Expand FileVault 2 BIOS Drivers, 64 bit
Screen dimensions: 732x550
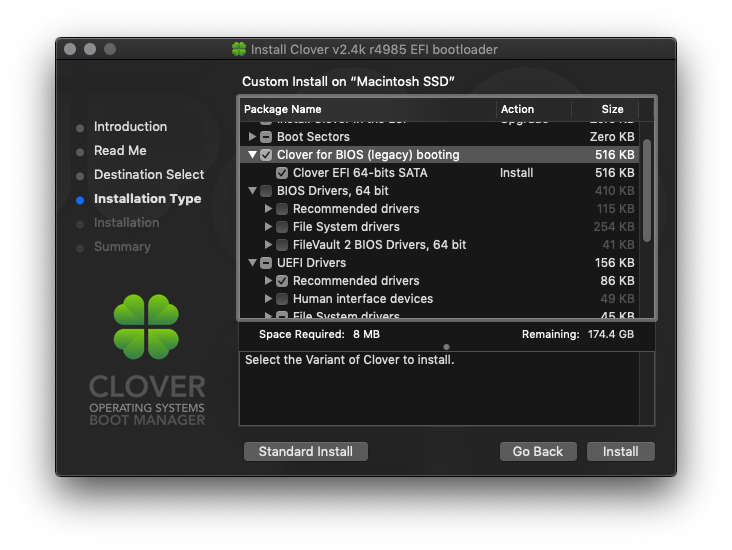pyautogui.click(x=268, y=244)
